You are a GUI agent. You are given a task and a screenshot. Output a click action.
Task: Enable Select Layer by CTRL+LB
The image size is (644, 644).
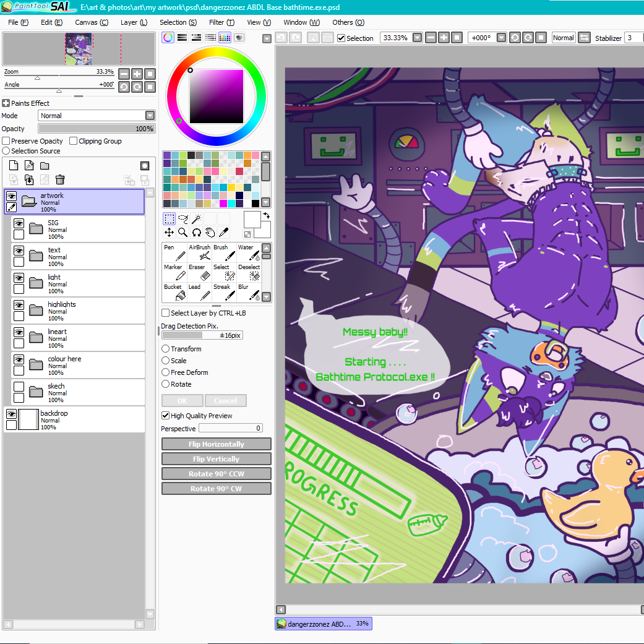click(166, 313)
